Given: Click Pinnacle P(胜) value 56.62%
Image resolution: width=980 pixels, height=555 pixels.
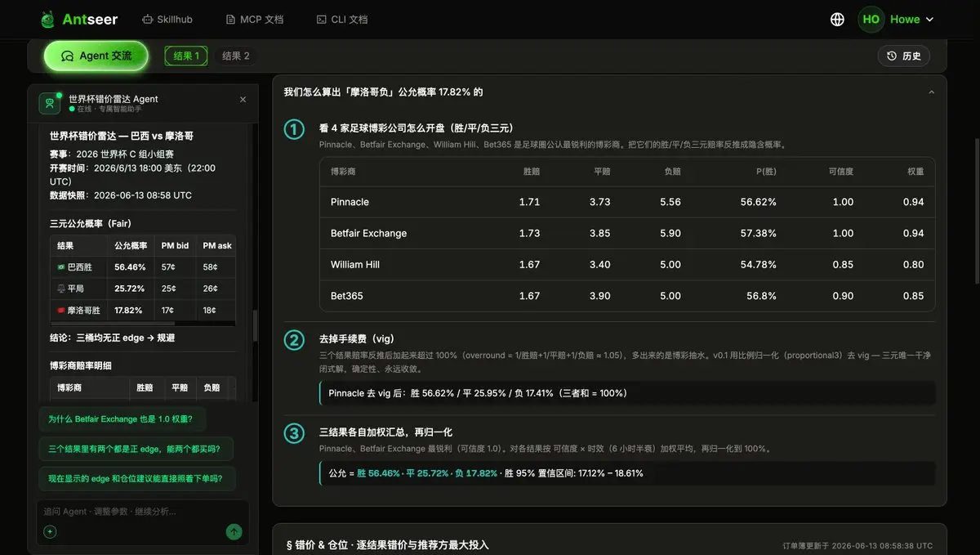Looking at the screenshot, I should tap(759, 202).
